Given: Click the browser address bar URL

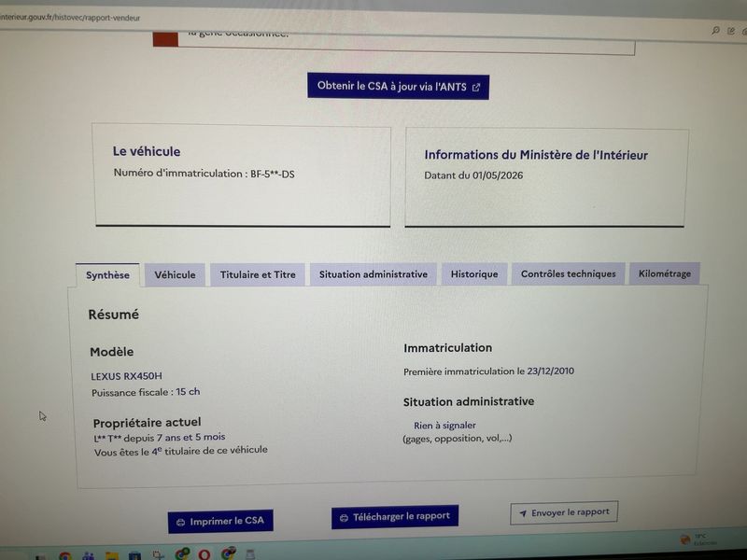Looking at the screenshot, I should click(x=70, y=18).
